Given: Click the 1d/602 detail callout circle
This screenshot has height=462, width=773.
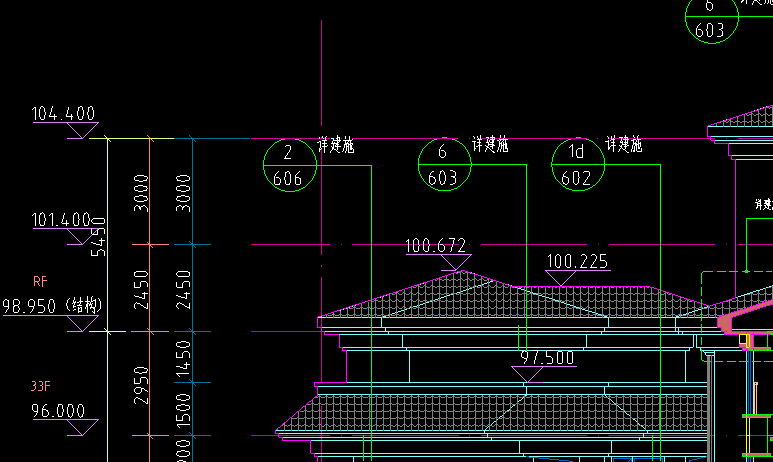Looking at the screenshot, I should (x=578, y=164).
